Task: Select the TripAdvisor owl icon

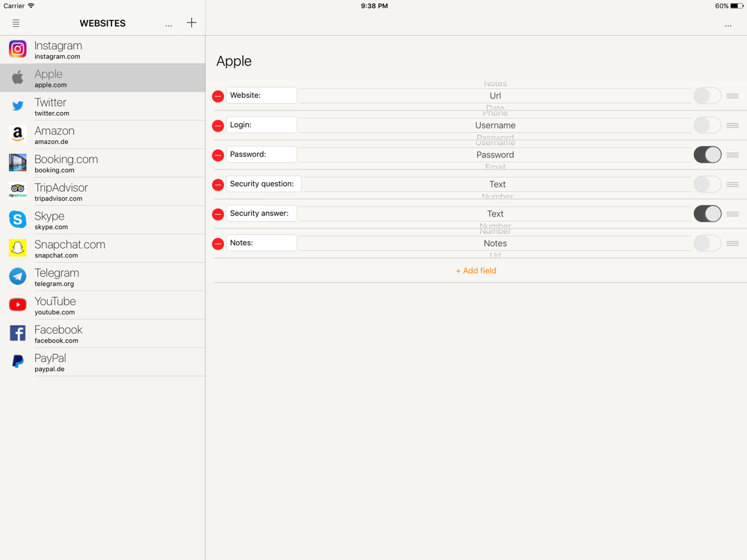Action: tap(18, 191)
